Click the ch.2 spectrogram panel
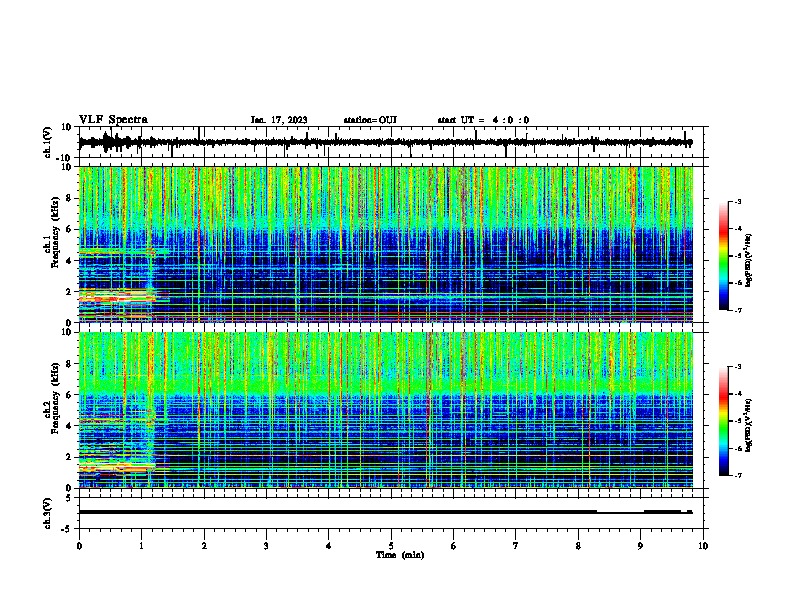The height and width of the screenshot is (612, 792). pyautogui.click(x=385, y=410)
